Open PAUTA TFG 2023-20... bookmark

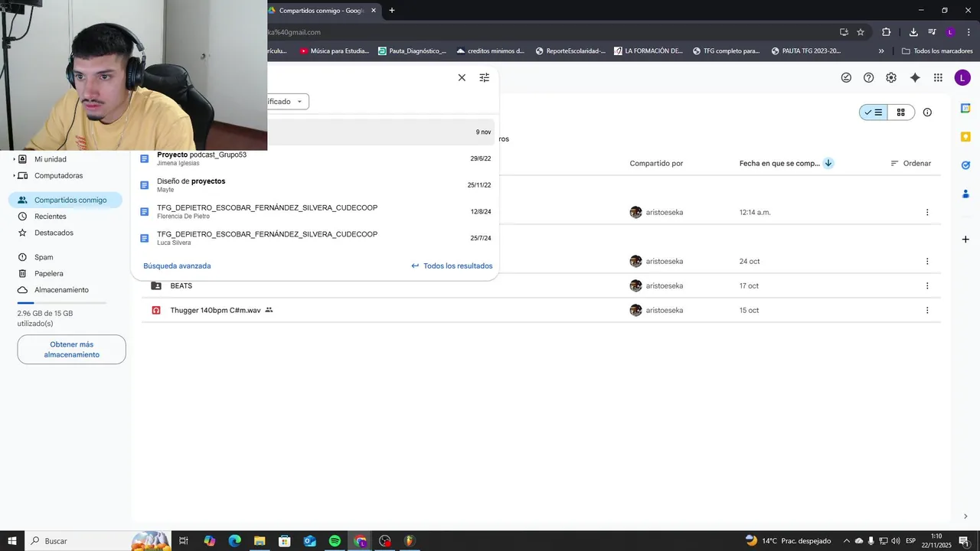click(x=806, y=51)
